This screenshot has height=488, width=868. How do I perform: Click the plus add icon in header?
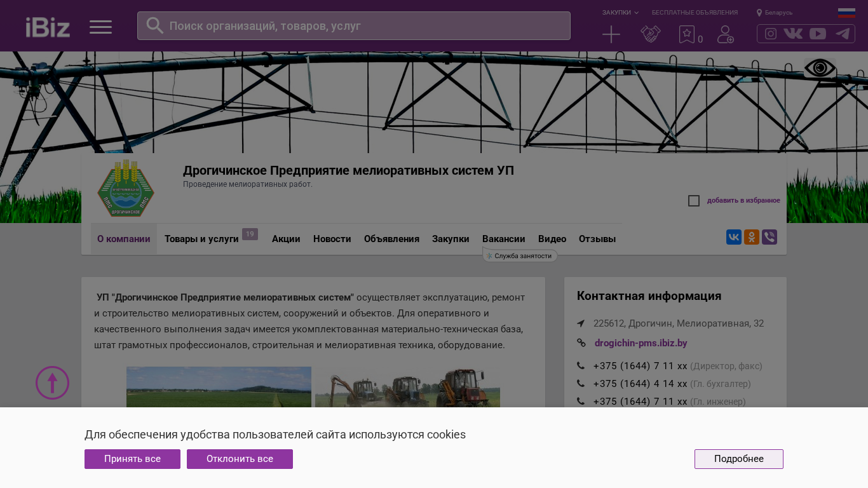point(611,34)
